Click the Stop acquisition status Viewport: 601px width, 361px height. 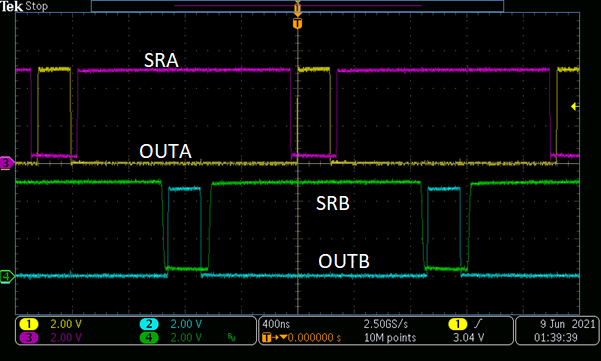36,6
